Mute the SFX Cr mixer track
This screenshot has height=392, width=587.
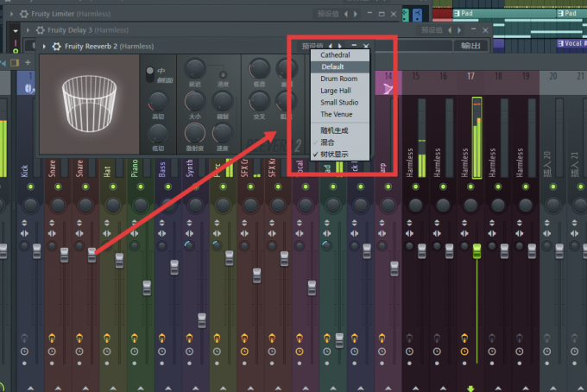pyautogui.click(x=250, y=187)
